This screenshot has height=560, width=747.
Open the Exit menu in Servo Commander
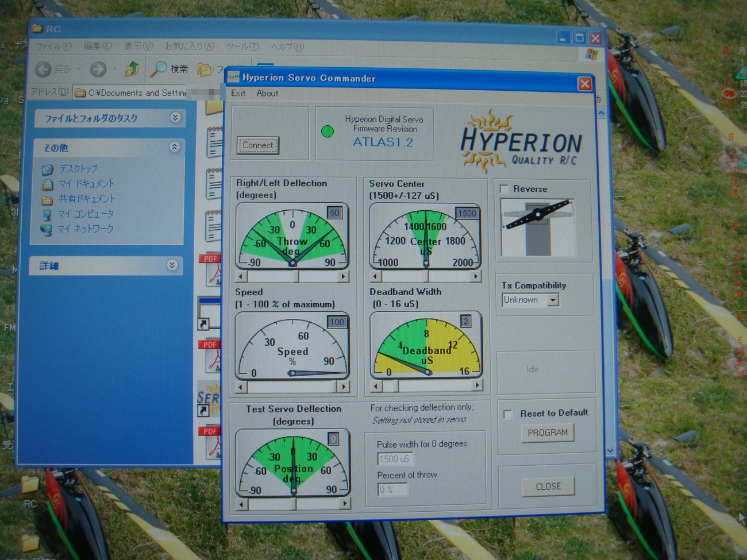238,93
